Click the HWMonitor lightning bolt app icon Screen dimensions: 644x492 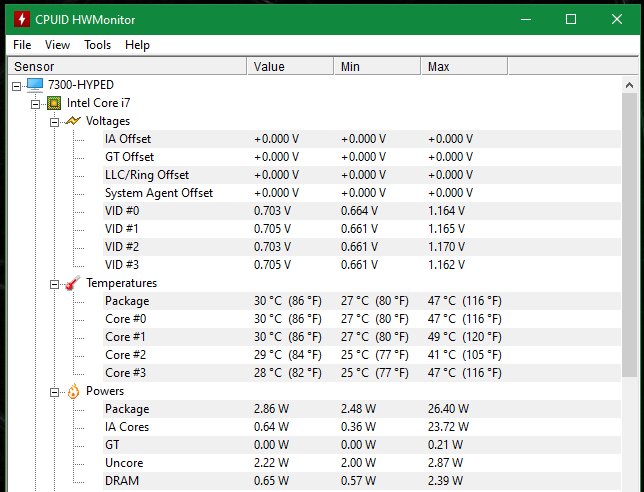pyautogui.click(x=22, y=19)
